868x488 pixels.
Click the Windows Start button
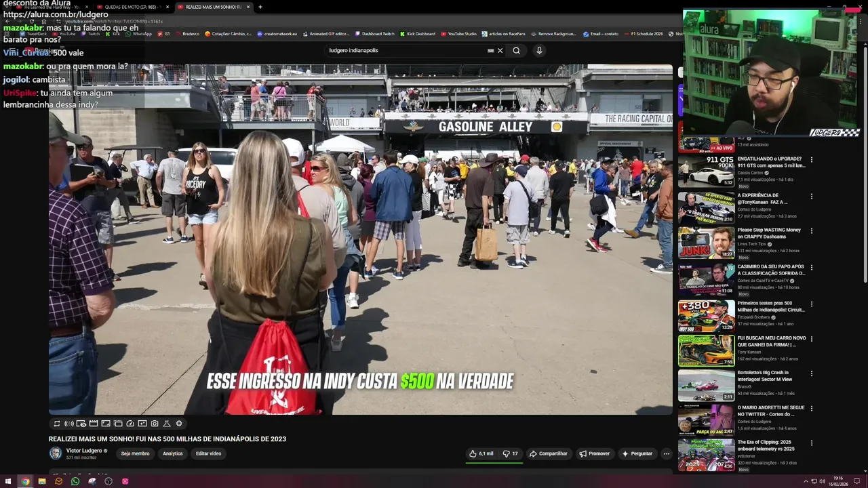8,481
